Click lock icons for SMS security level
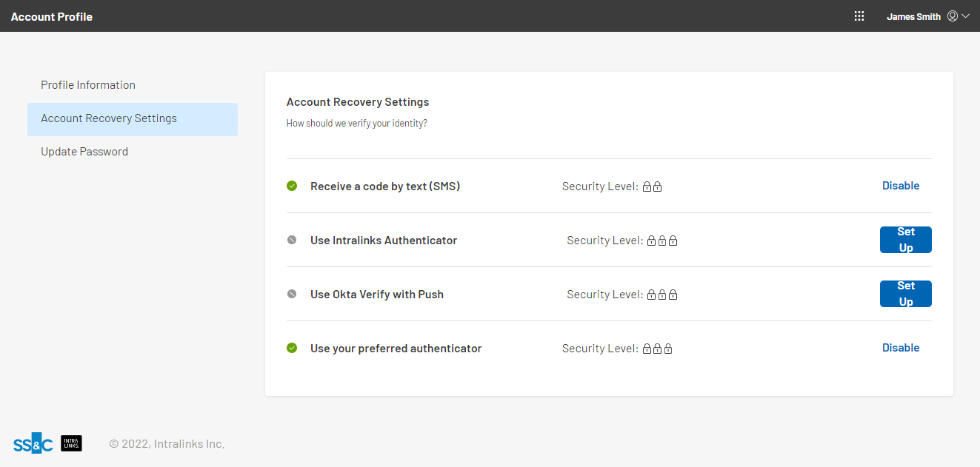The height and width of the screenshot is (467, 980). (652, 187)
